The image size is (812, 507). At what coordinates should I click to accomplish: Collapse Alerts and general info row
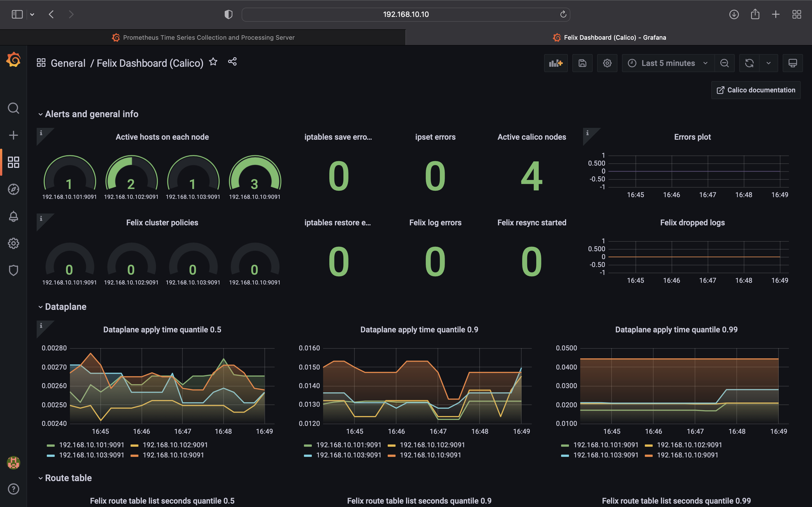(x=91, y=114)
